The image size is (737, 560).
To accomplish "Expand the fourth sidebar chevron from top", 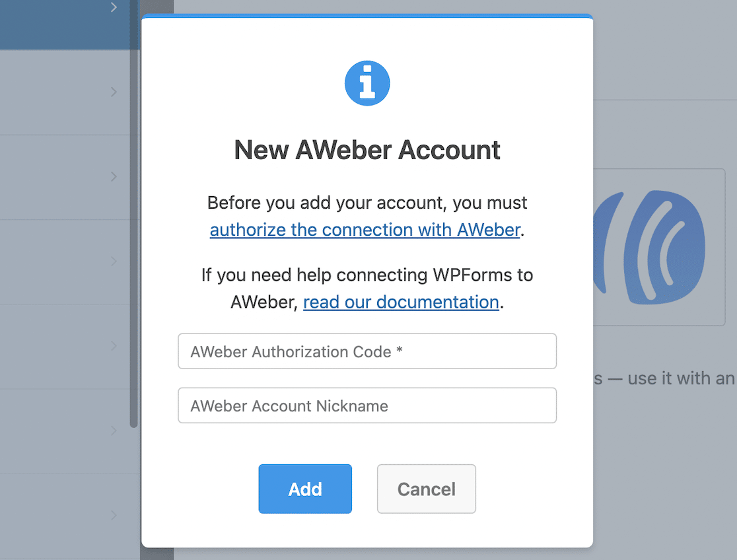I will pyautogui.click(x=114, y=261).
